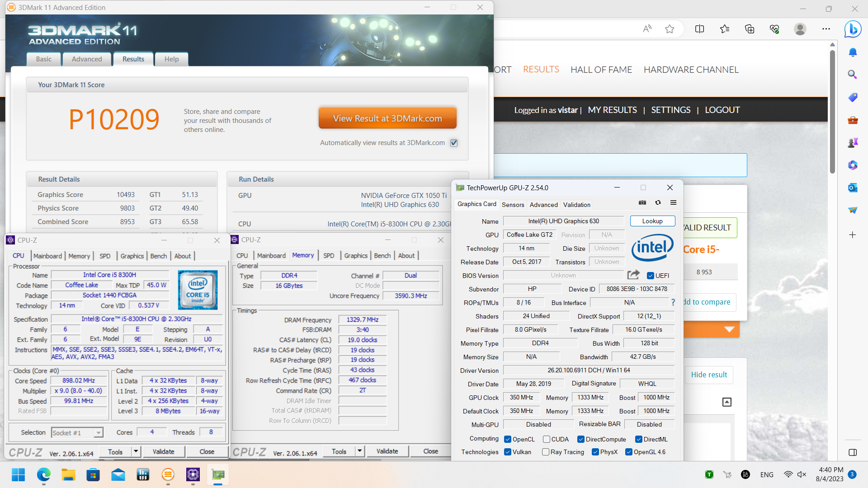Open the Socket #1 selection dropdown
This screenshot has height=488, width=868.
(x=77, y=432)
